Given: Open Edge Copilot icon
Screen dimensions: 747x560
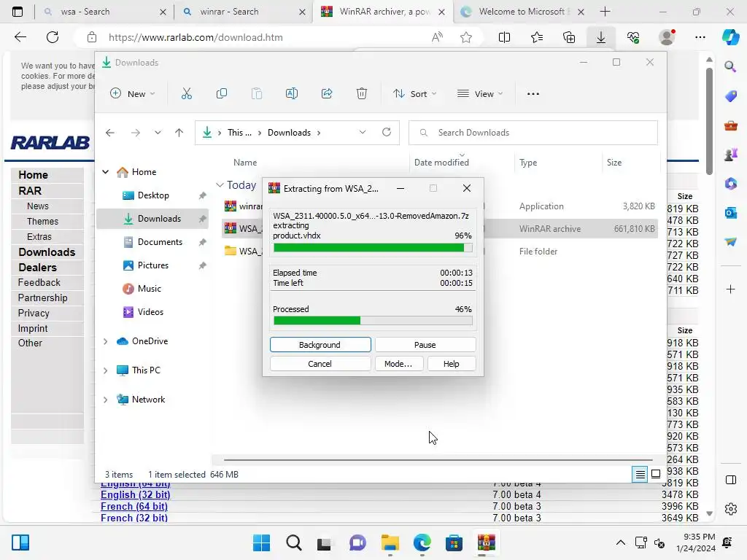Looking at the screenshot, I should coord(730,37).
